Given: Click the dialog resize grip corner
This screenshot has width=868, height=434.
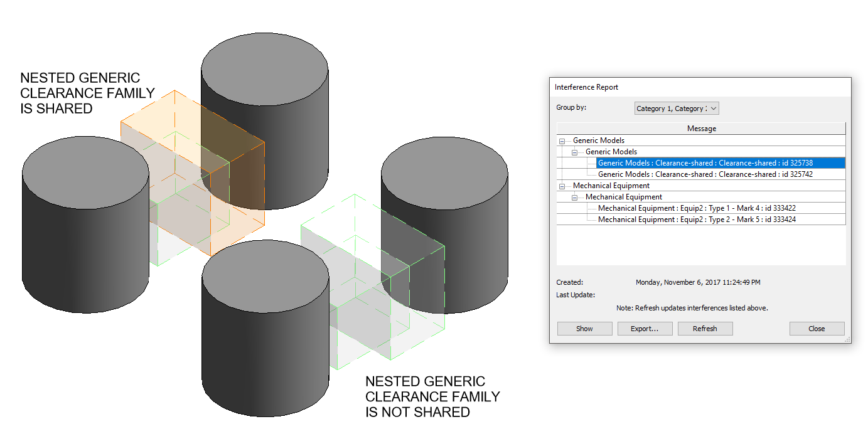Looking at the screenshot, I should click(847, 339).
